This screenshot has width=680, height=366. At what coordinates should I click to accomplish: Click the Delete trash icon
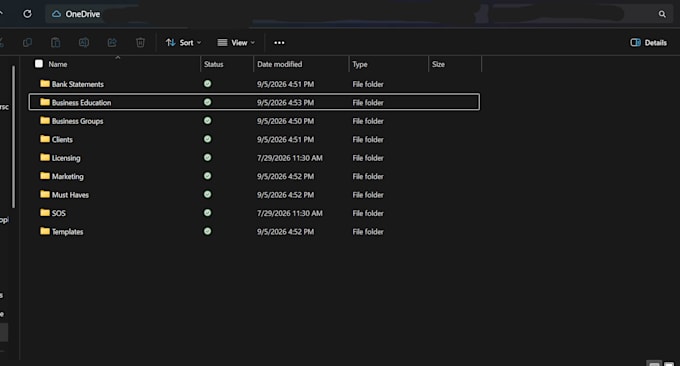point(140,42)
